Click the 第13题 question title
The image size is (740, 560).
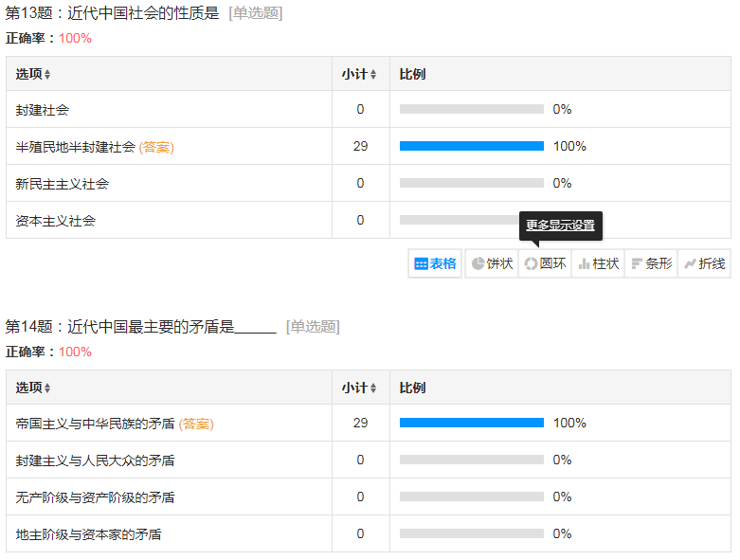(112, 13)
